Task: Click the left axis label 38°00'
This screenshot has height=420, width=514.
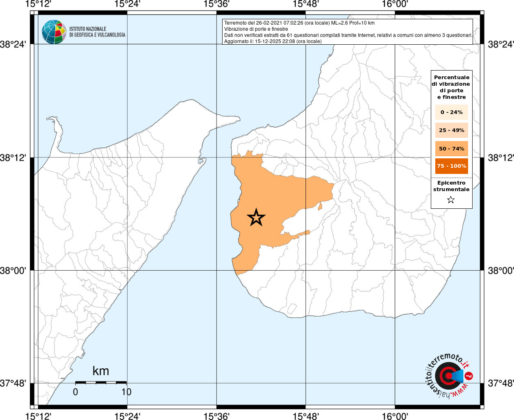Action: point(13,271)
